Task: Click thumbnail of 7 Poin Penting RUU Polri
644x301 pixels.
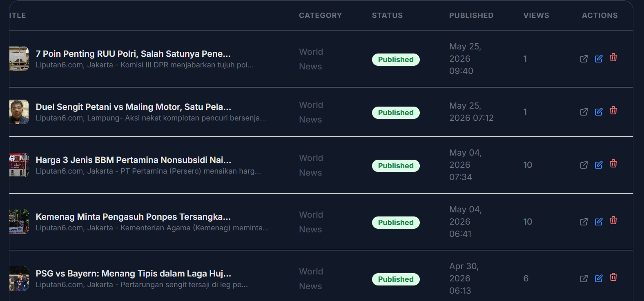Action: [x=19, y=59]
